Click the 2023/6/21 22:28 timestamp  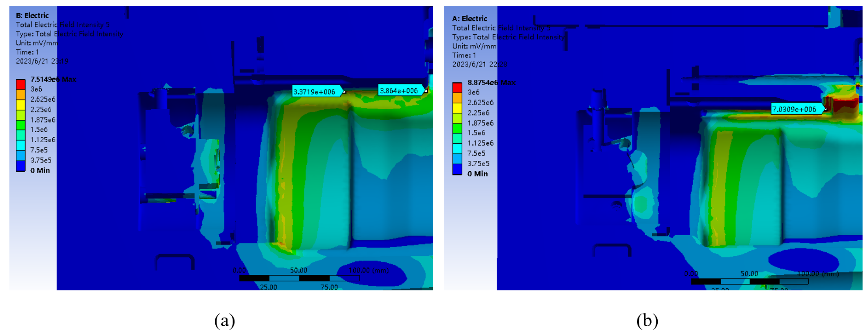(x=479, y=64)
